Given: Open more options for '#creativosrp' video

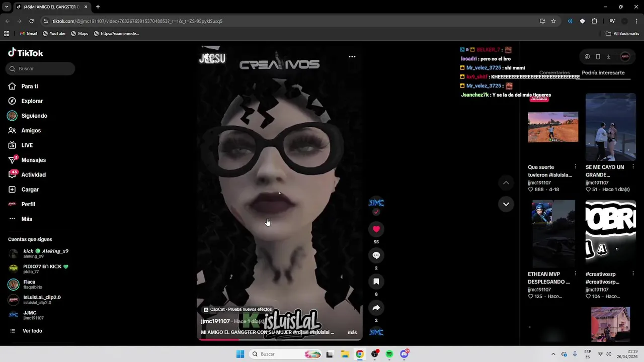Looking at the screenshot, I should [x=633, y=274].
